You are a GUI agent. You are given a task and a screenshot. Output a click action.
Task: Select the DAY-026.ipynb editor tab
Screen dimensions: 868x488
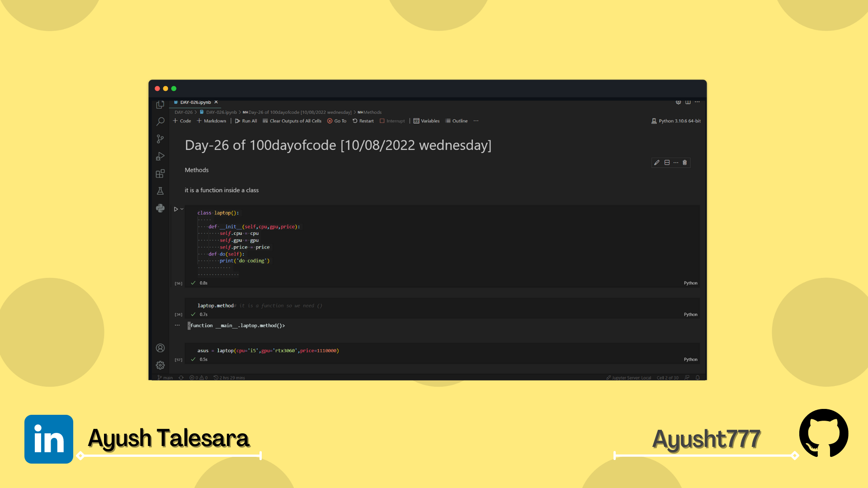[195, 102]
